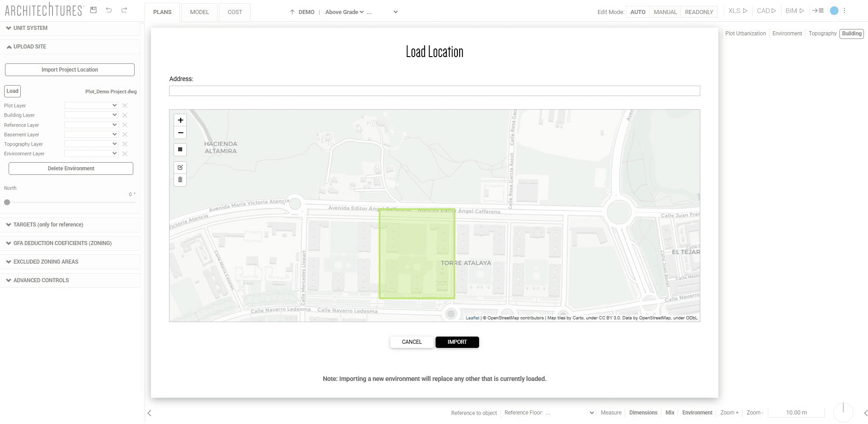Click the save project icon in the header

pyautogui.click(x=93, y=10)
